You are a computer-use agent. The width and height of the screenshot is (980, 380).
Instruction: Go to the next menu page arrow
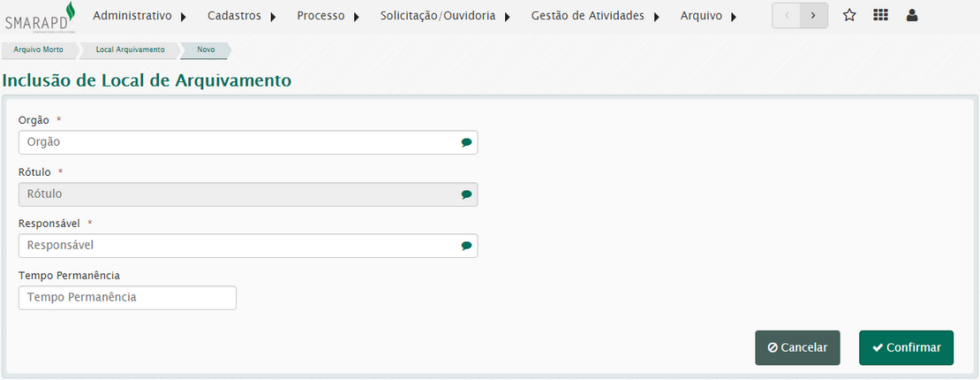[x=814, y=16]
